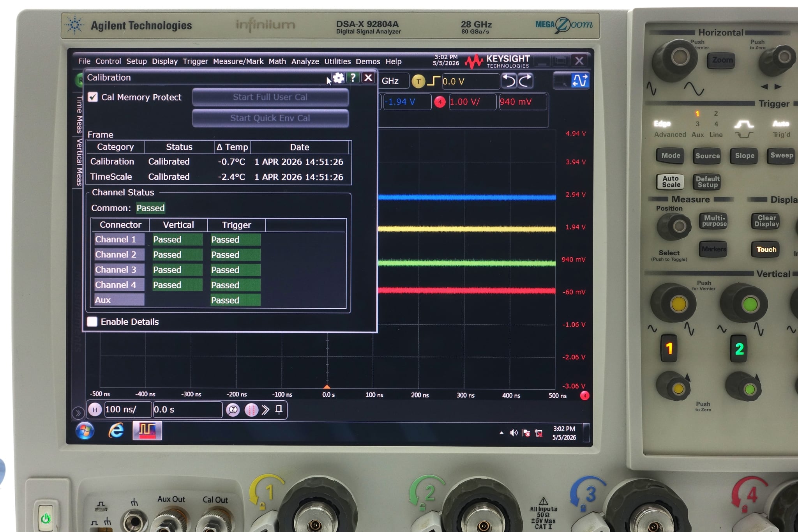
Task: Click the Category column header
Action: tap(115, 147)
